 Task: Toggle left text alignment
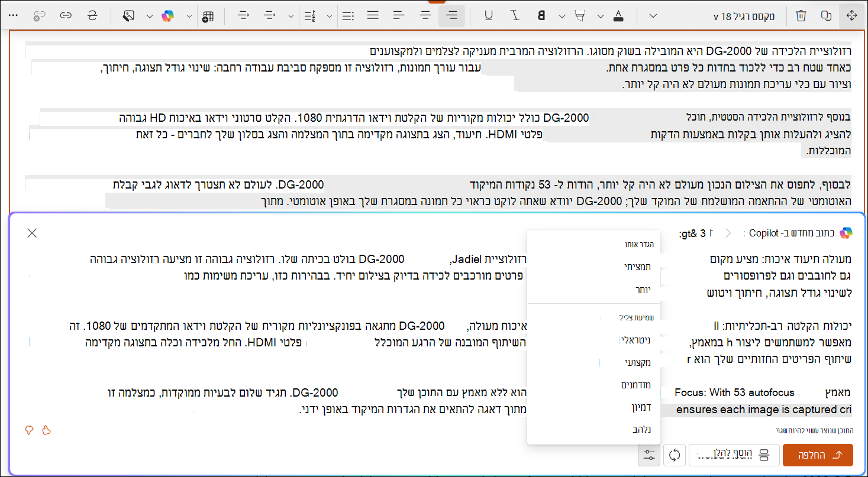click(x=399, y=16)
